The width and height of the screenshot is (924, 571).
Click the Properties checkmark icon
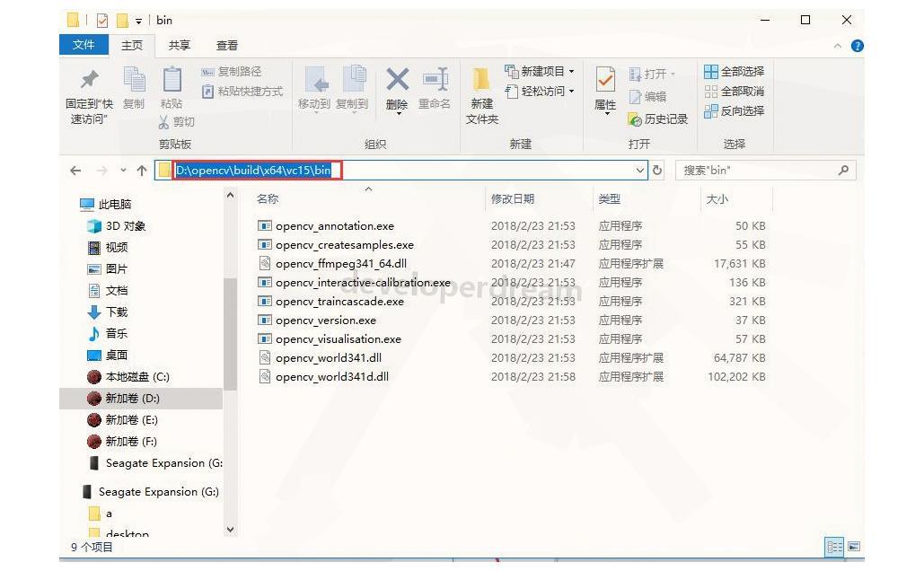point(605,80)
